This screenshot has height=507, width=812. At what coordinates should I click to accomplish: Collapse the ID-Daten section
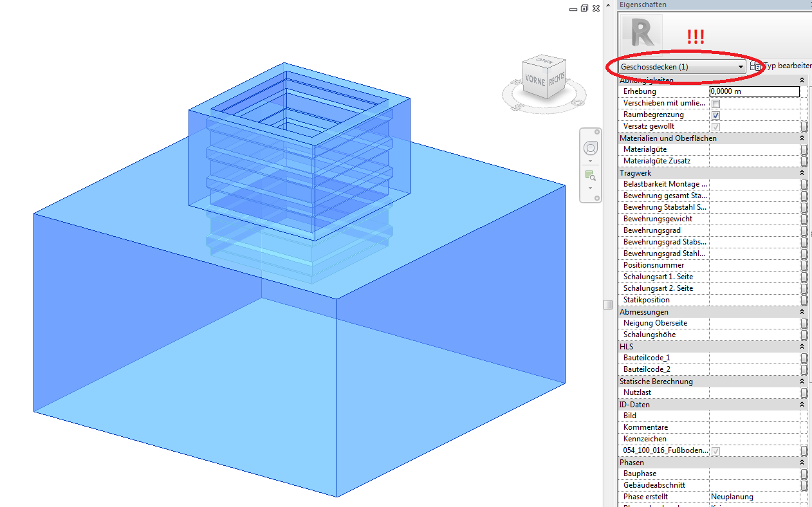point(802,404)
